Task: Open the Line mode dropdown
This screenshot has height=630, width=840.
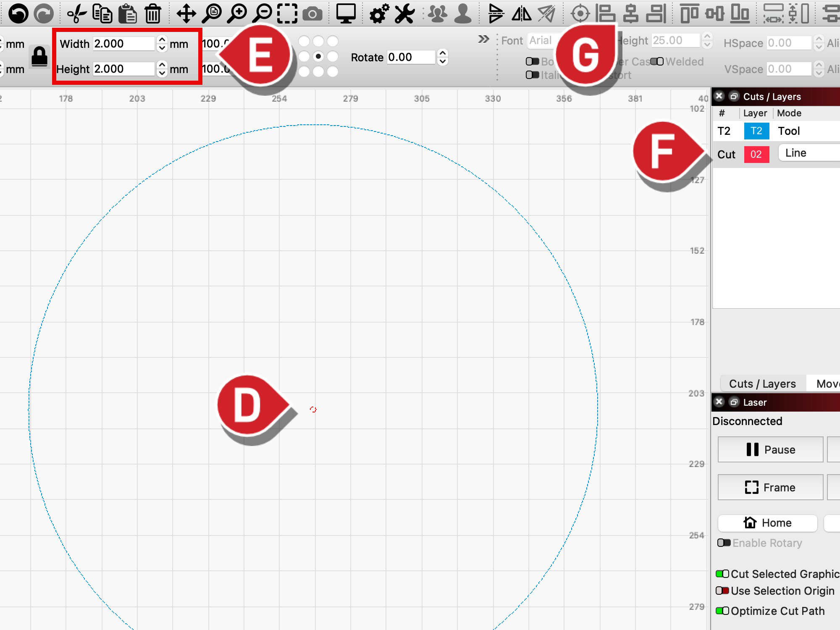Action: click(x=809, y=153)
